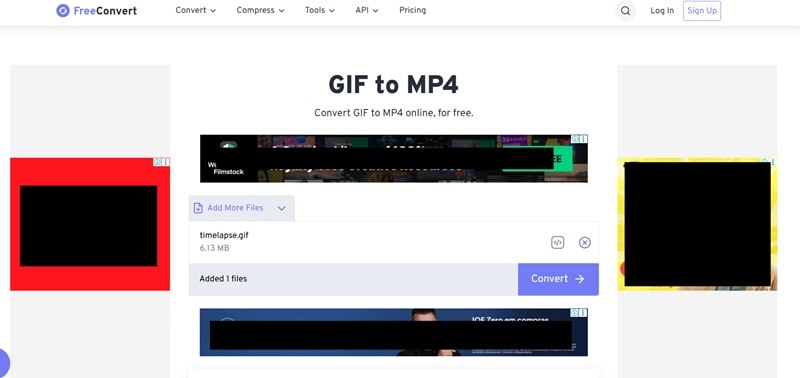Click the purple circle widget at bottom-left edge
This screenshot has width=800, height=378.
[x=4, y=362]
